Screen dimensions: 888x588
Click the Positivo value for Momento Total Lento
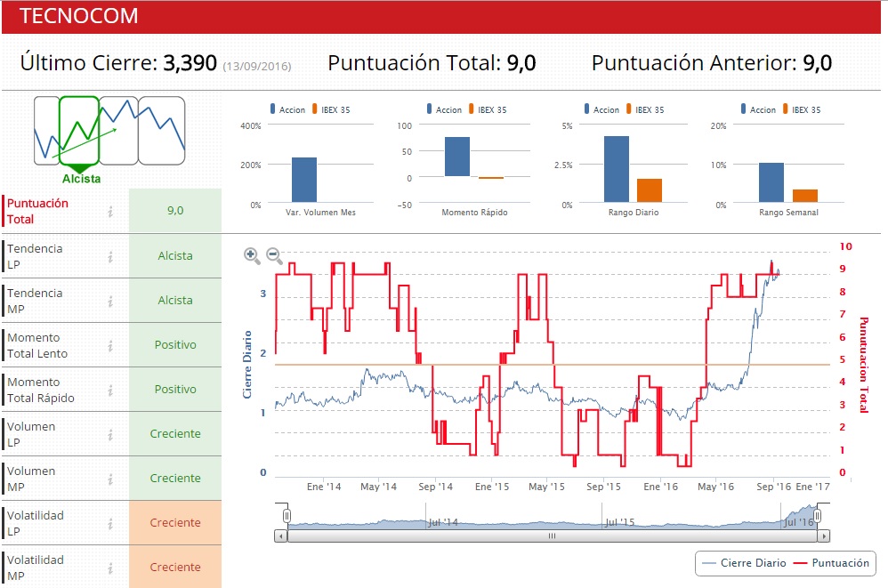175,344
